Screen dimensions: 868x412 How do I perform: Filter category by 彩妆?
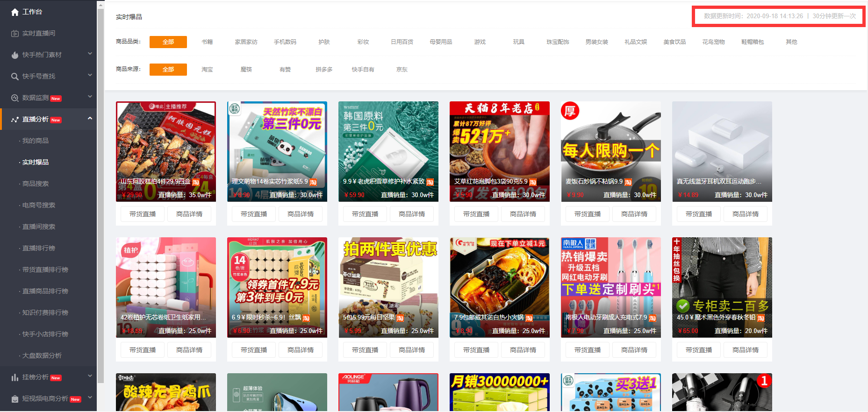(363, 42)
